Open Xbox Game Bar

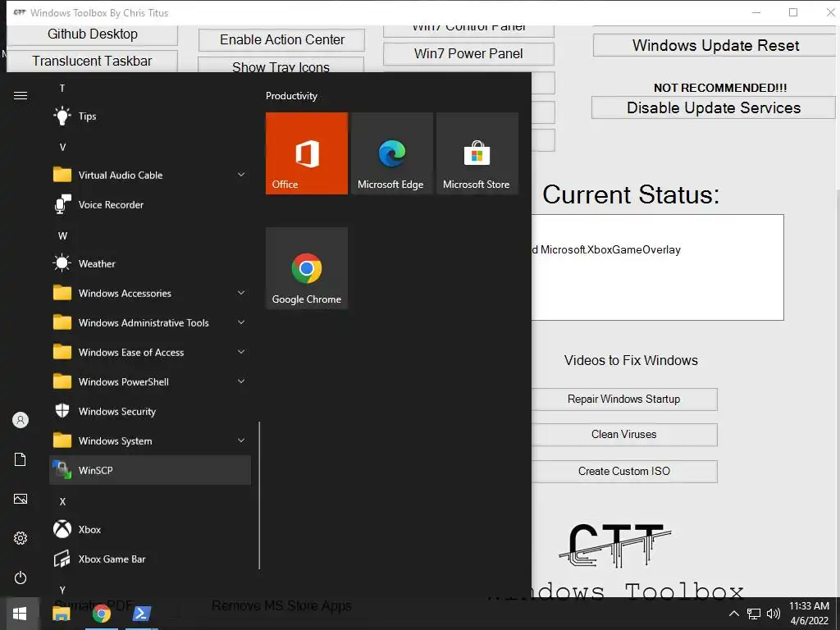149,559
